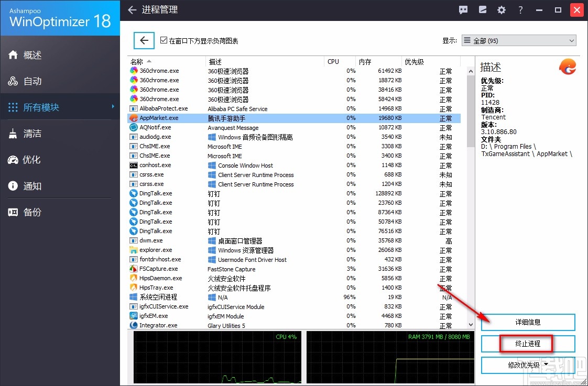588x386 pixels.
Task: Select the explorer.exe folder icon
Action: coord(134,250)
